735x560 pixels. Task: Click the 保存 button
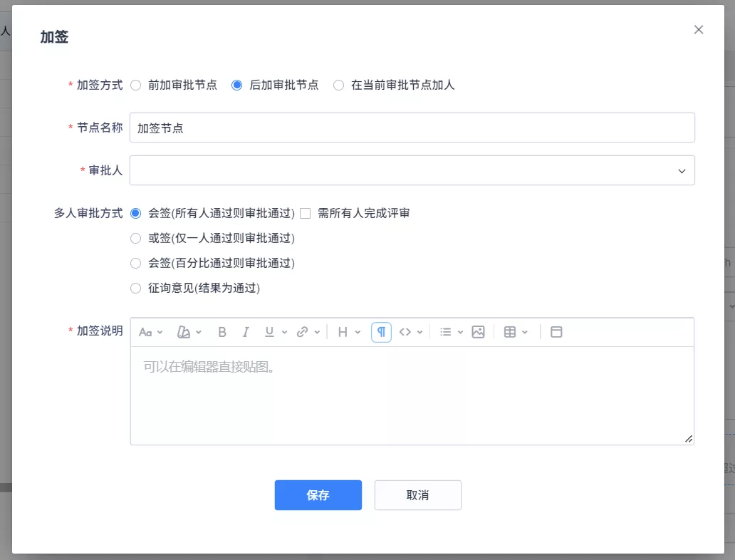pos(318,495)
